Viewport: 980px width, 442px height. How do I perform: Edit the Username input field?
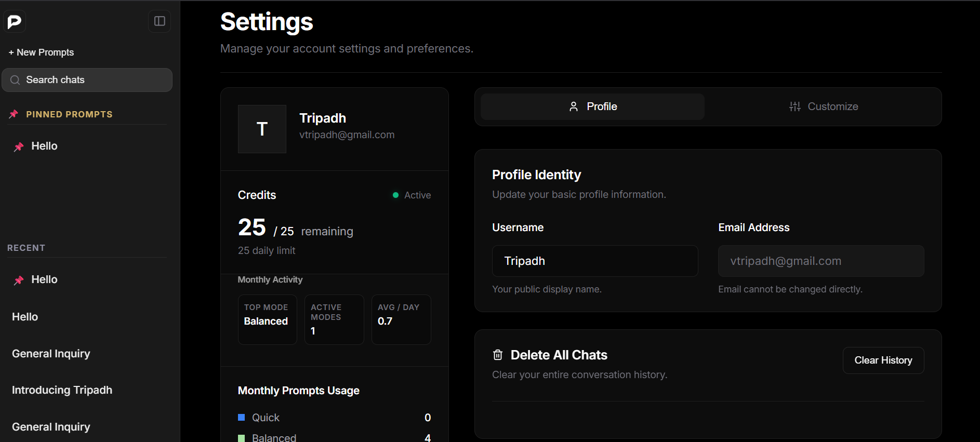(x=594, y=261)
